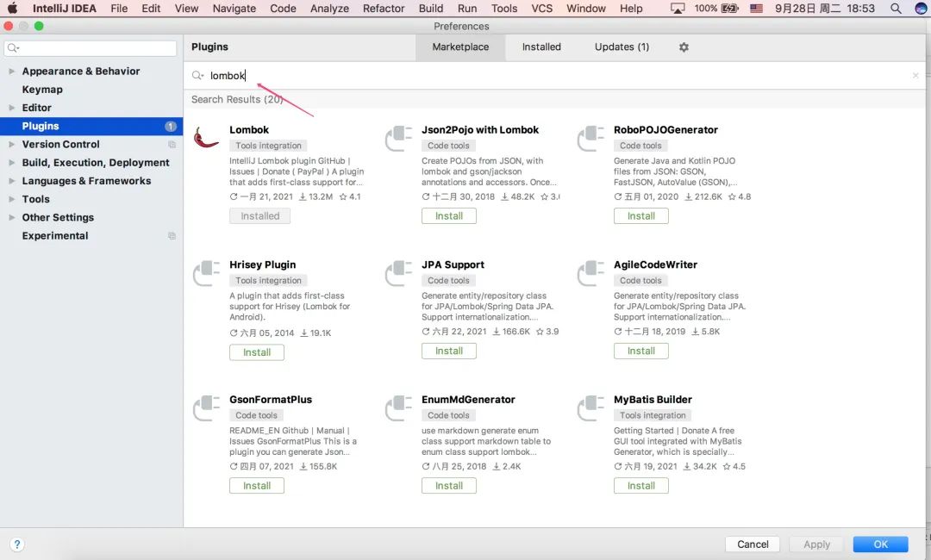Viewport: 931px width, 560px height.
Task: Click the Hrisey Plugin icon
Action: point(206,273)
